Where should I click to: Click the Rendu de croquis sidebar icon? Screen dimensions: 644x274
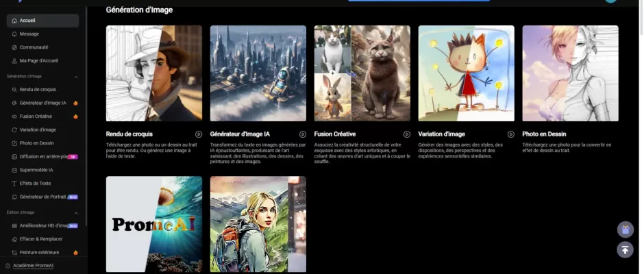pyautogui.click(x=14, y=90)
